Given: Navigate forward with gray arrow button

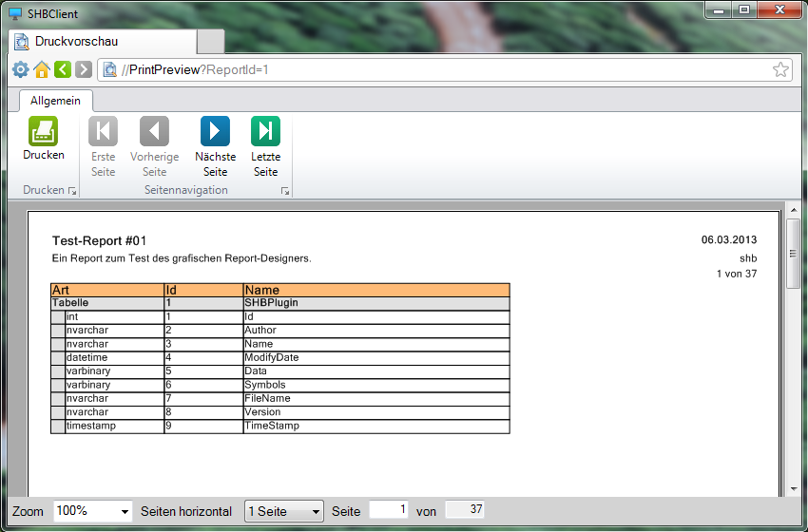Looking at the screenshot, I should click(x=84, y=69).
